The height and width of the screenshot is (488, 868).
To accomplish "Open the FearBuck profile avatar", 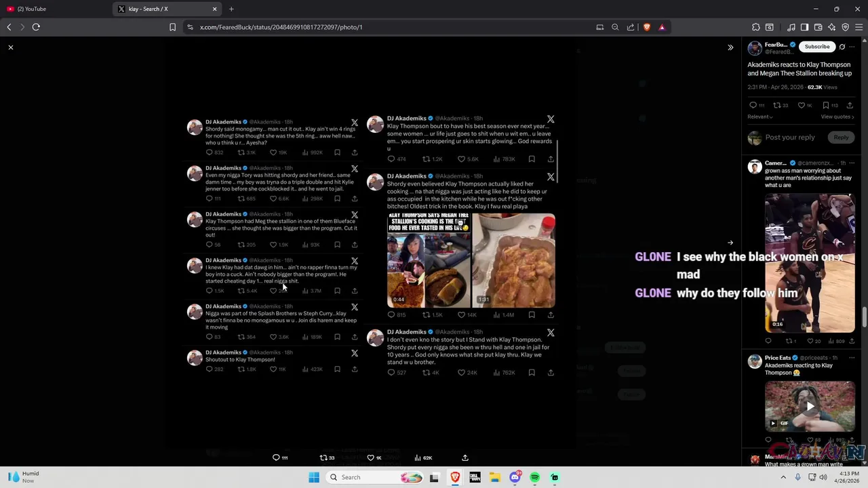I will pyautogui.click(x=755, y=48).
